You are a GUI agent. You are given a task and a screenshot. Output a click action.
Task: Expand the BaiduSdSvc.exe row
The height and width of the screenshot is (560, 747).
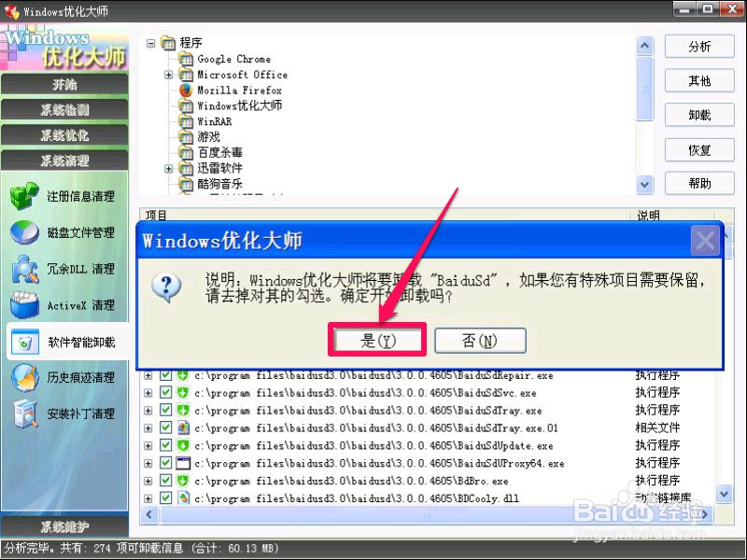pyautogui.click(x=148, y=393)
